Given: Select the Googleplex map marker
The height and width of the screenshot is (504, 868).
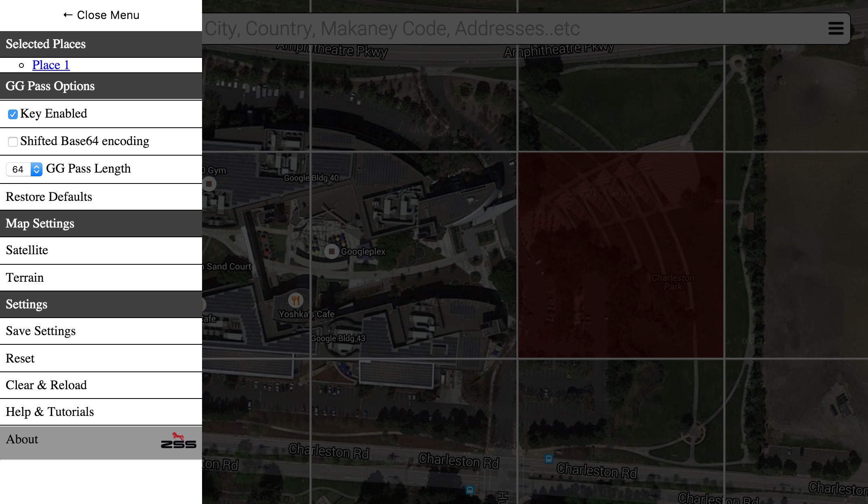Looking at the screenshot, I should (331, 251).
